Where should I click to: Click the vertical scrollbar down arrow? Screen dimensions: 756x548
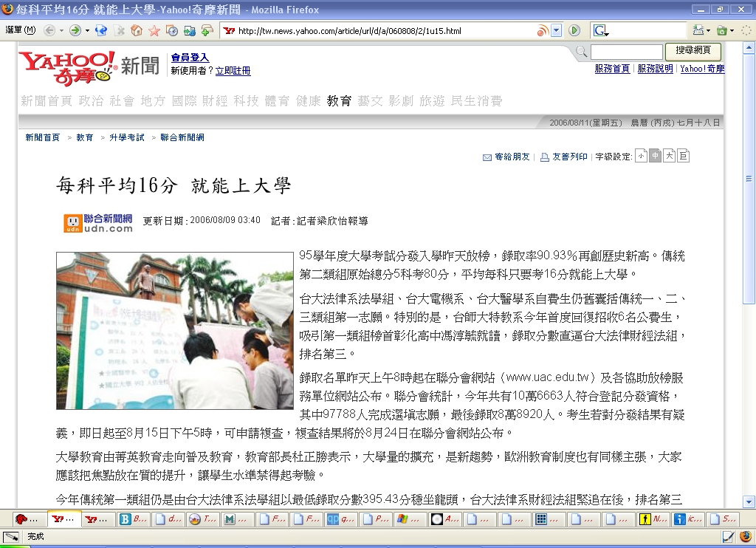pyautogui.click(x=749, y=501)
